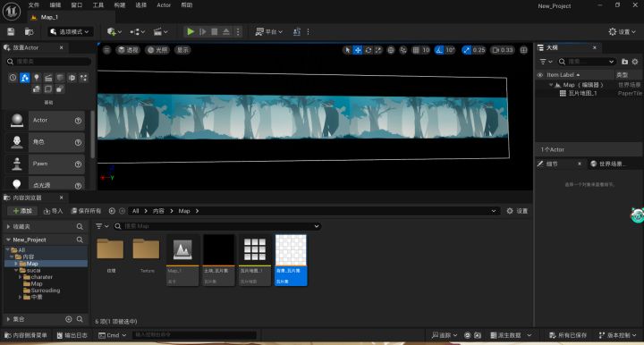Open the Actor menu in menu bar

pyautogui.click(x=164, y=5)
